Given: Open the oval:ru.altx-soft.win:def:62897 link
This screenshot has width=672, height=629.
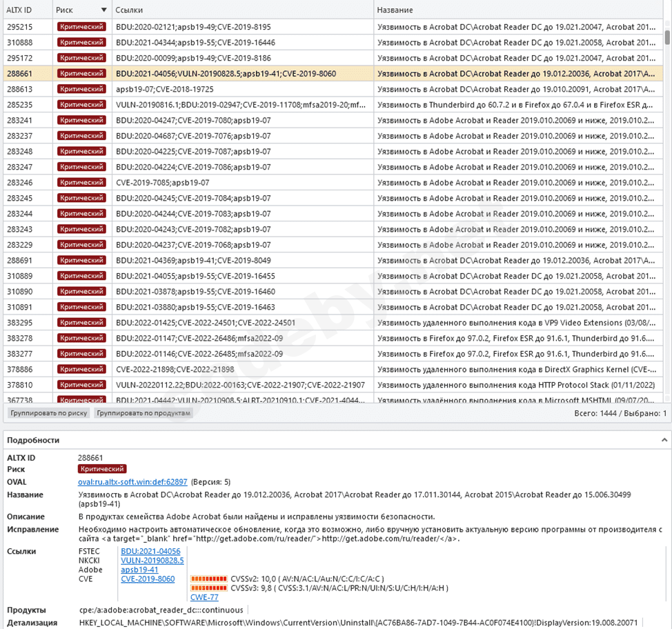Looking at the screenshot, I should click(x=132, y=481).
